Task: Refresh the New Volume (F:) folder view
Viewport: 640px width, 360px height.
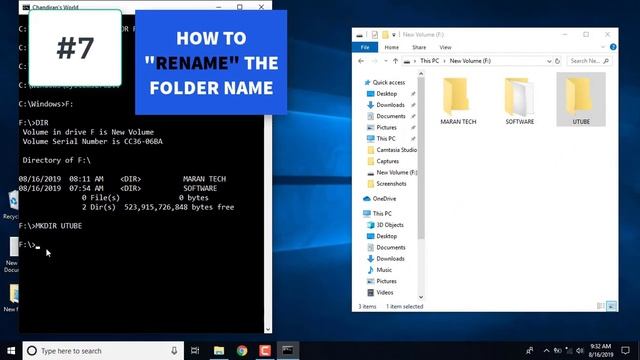Action: [558, 61]
